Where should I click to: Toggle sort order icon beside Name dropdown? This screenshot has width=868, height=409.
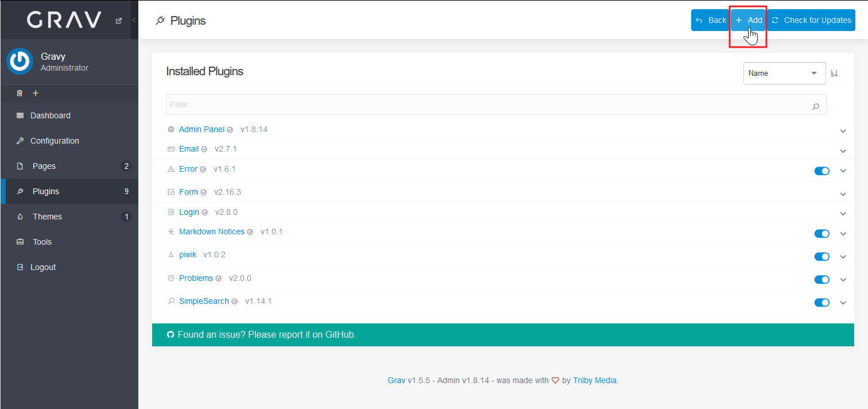835,74
